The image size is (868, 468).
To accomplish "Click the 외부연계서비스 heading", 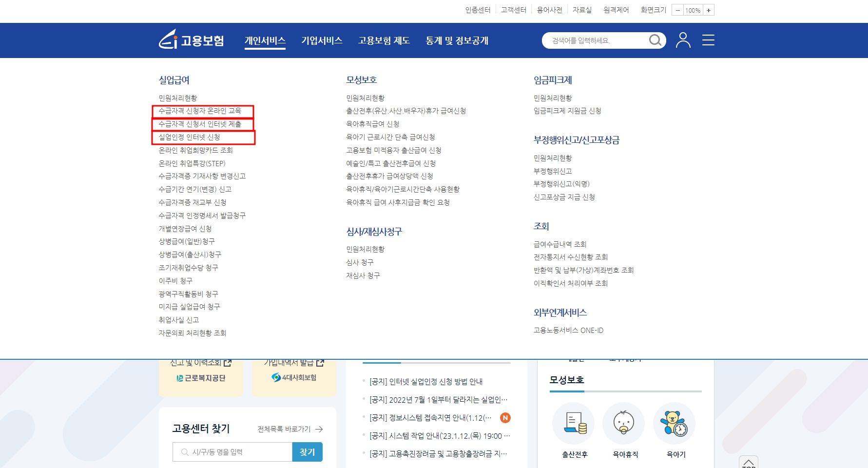I will (x=560, y=312).
